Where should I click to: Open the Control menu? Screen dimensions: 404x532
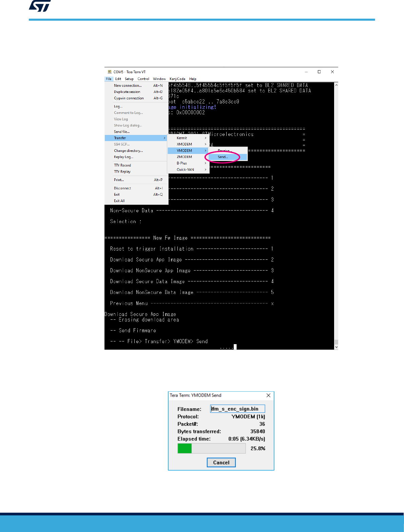(143, 79)
